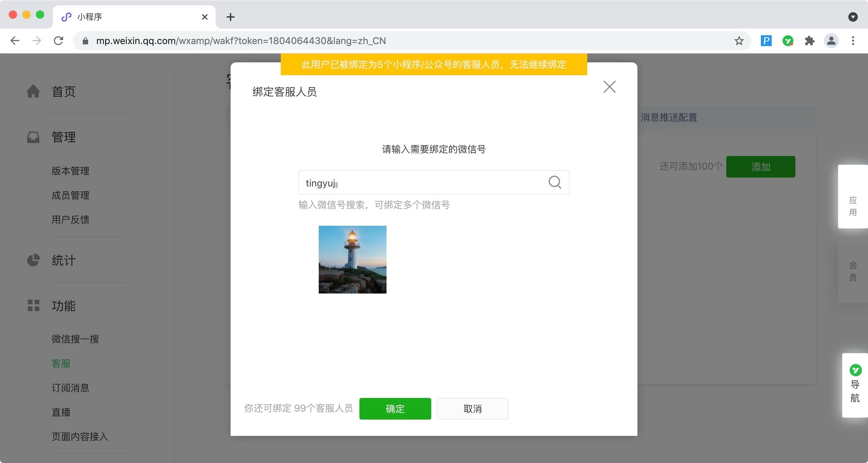Click the search magnifier in WeChat ID field
Screen dimensions: 868x463
point(555,182)
